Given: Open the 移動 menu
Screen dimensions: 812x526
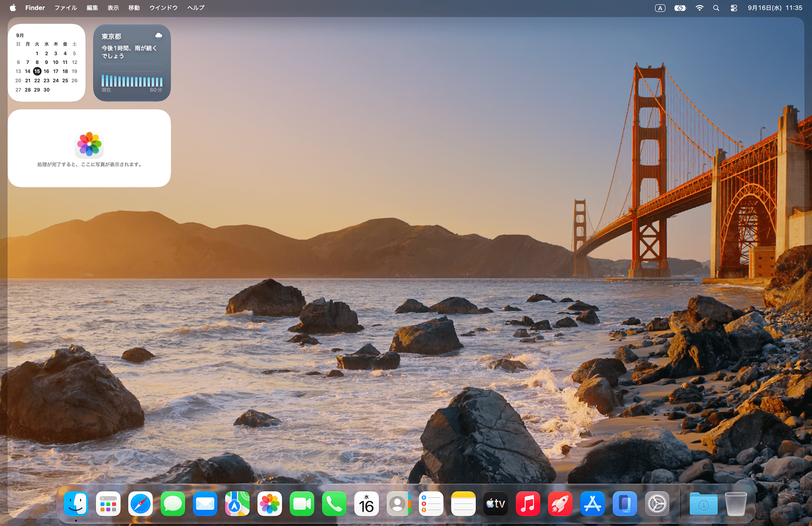Looking at the screenshot, I should tap(134, 8).
